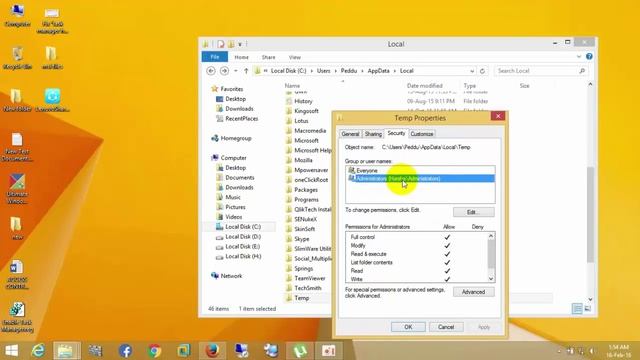The image size is (640, 360).
Task: Click volume icon in system tray
Action: (591, 351)
